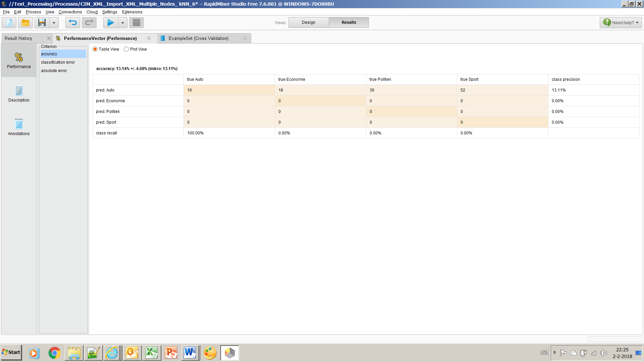Open the Description sidebar panel
The image size is (644, 362).
[19, 94]
